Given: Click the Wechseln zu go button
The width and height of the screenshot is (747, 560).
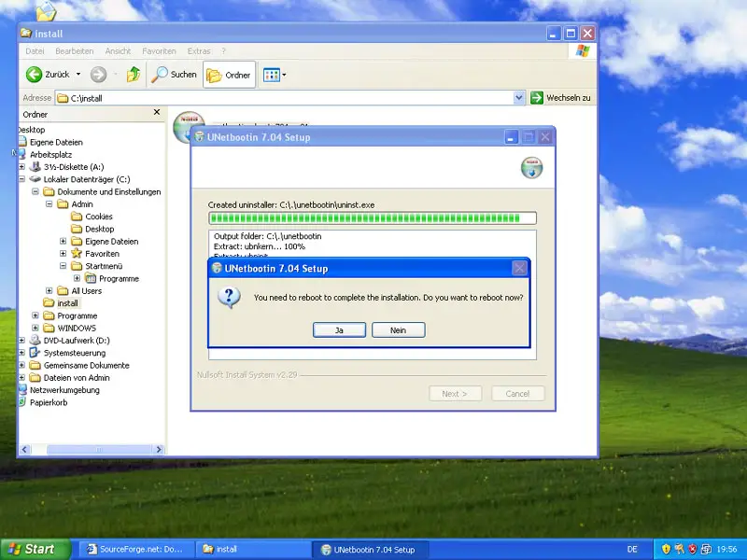Looking at the screenshot, I should click(561, 98).
